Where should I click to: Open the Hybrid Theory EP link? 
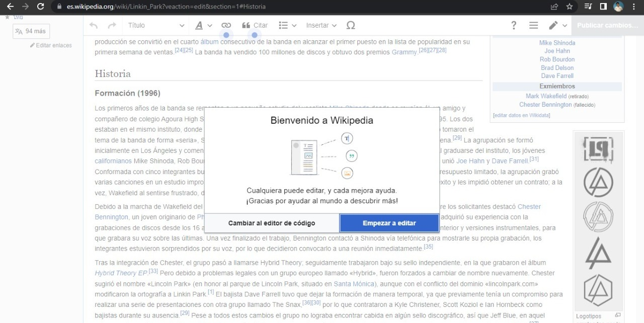tap(121, 273)
